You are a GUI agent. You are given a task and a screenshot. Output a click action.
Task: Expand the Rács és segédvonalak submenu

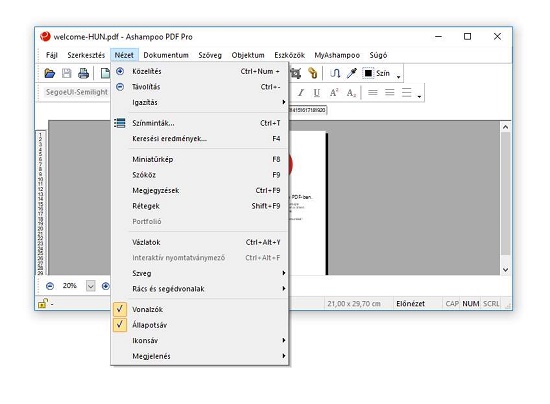click(200, 289)
